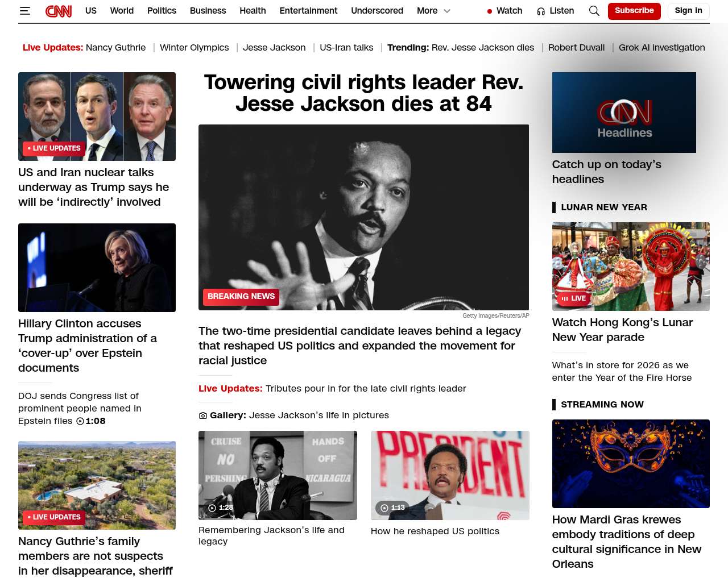The image size is (728, 582).
Task: Click the camera Gallery icon
Action: pos(203,415)
